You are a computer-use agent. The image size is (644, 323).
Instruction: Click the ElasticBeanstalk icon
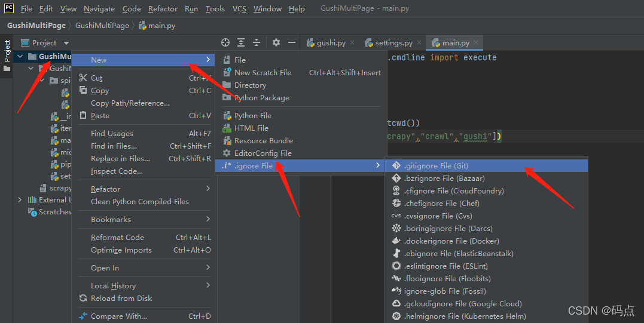pyautogui.click(x=396, y=253)
